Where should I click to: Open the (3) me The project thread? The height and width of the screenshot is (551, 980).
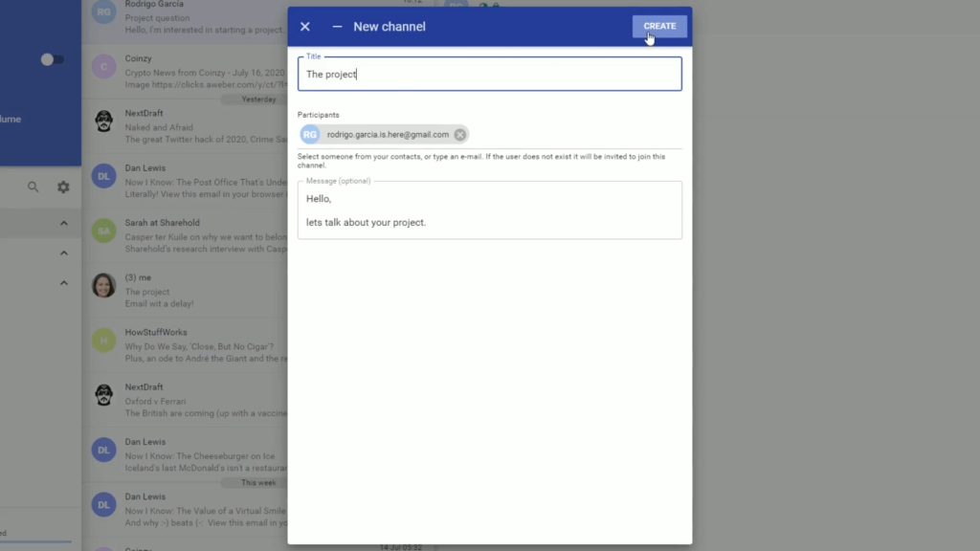pos(191,291)
